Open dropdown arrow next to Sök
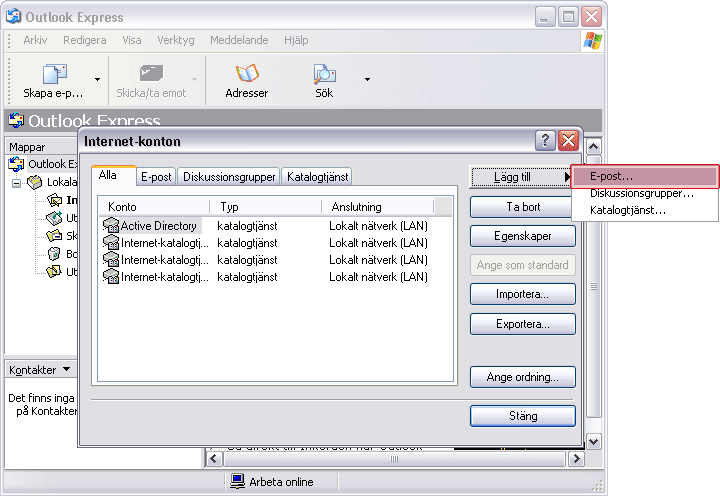The width and height of the screenshot is (720, 496). 367,79
